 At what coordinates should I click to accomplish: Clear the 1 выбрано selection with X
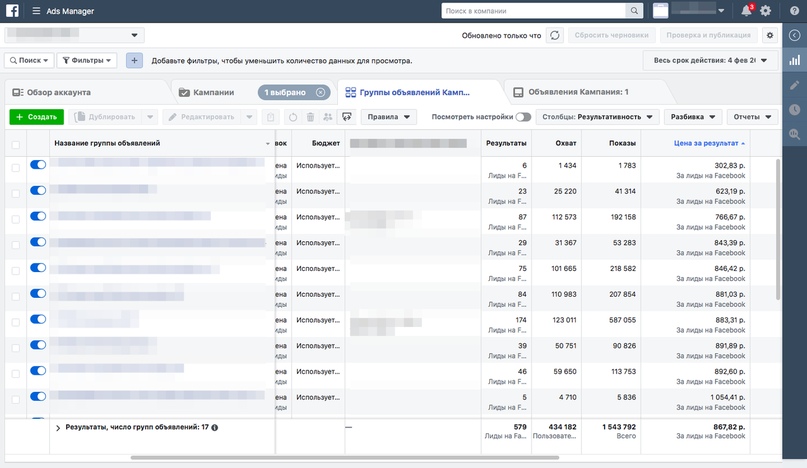tap(321, 92)
